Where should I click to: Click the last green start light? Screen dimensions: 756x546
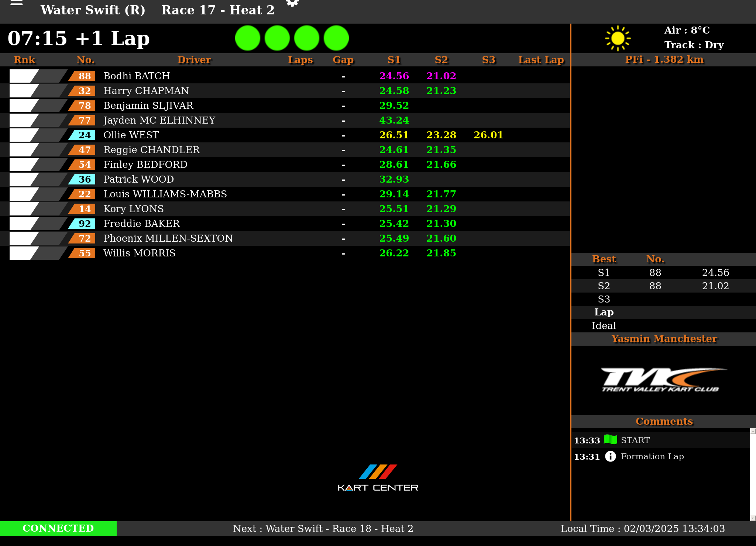[336, 38]
